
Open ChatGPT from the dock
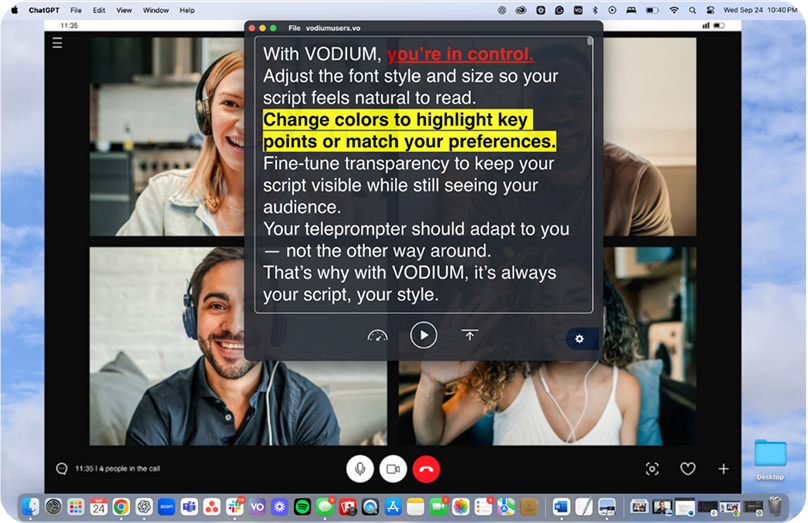(144, 508)
